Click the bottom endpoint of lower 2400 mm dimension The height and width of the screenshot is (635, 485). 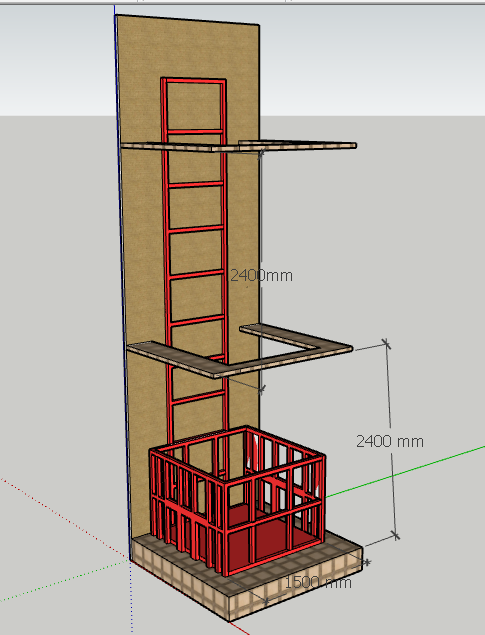click(x=396, y=536)
